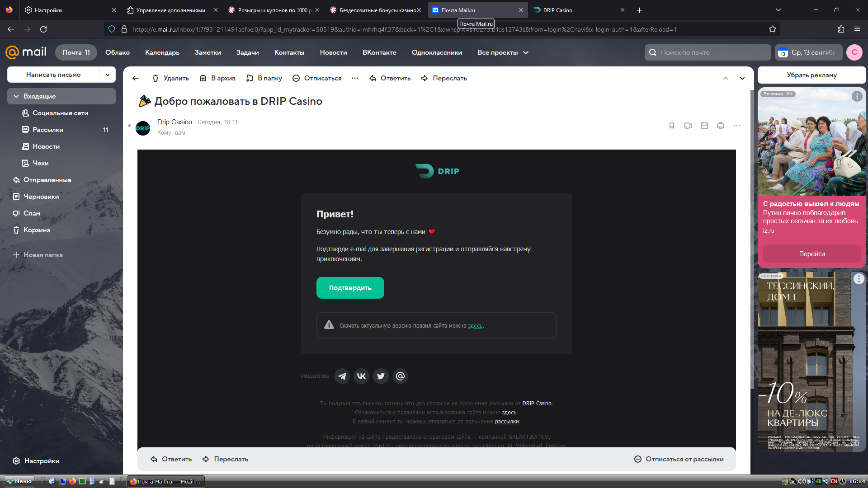Open the Рассылки folder
Viewport: 868px width, 488px height.
click(x=61, y=130)
